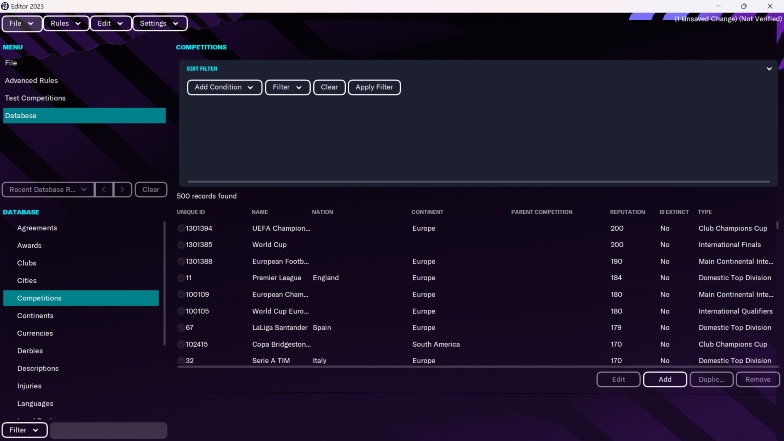
Task: Sort by the Nation column header
Action: point(322,212)
